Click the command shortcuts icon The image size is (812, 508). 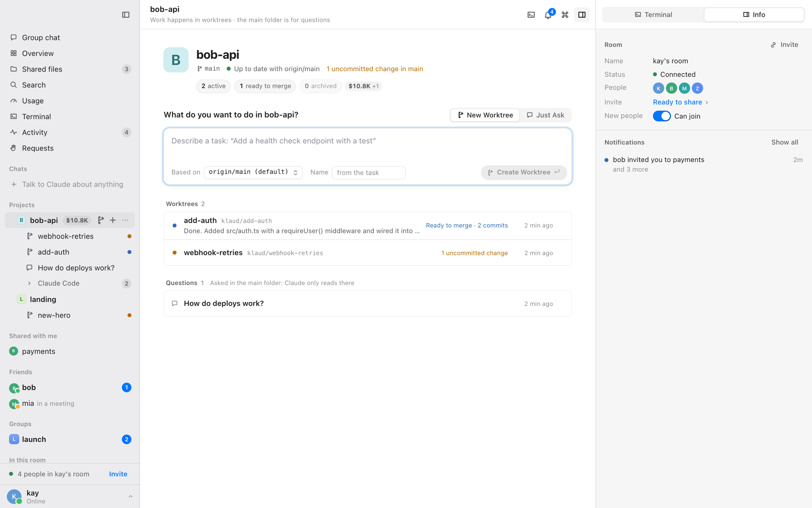coord(565,15)
